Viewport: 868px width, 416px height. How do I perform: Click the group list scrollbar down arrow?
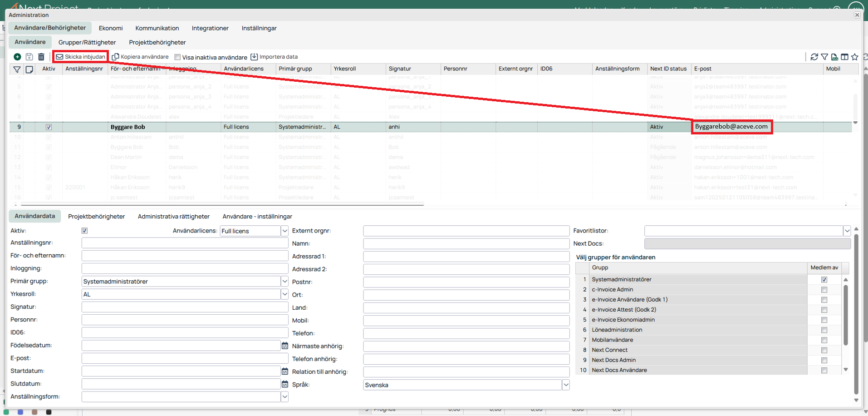click(x=846, y=370)
